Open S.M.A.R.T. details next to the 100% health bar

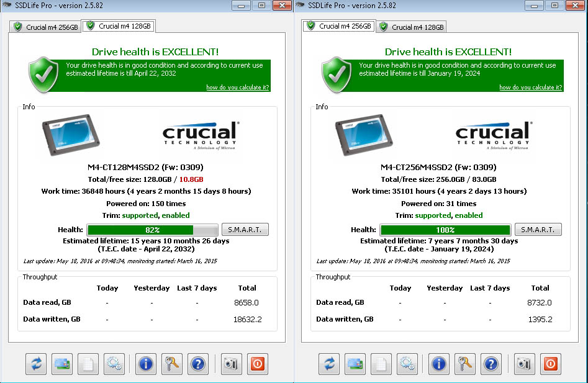[538, 229]
